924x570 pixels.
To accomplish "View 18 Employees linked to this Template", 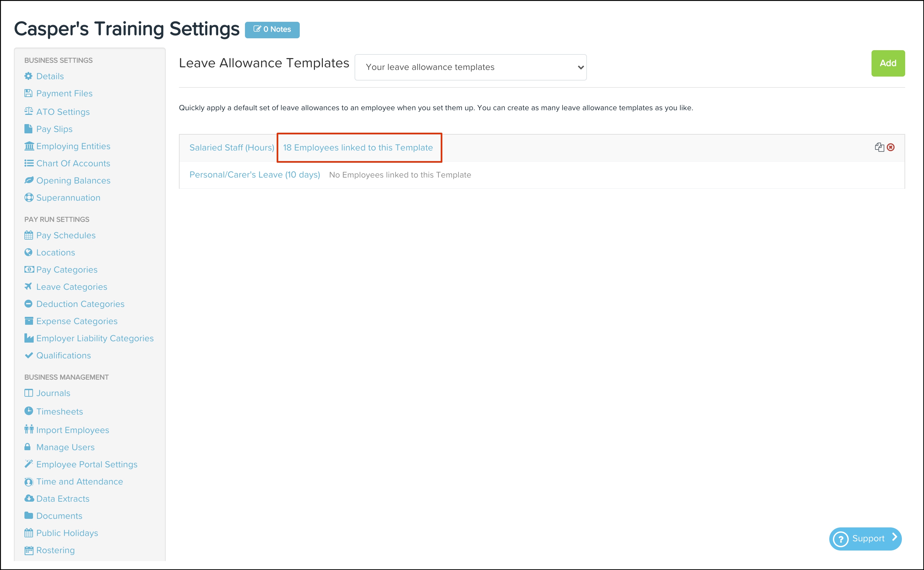I will click(x=358, y=148).
